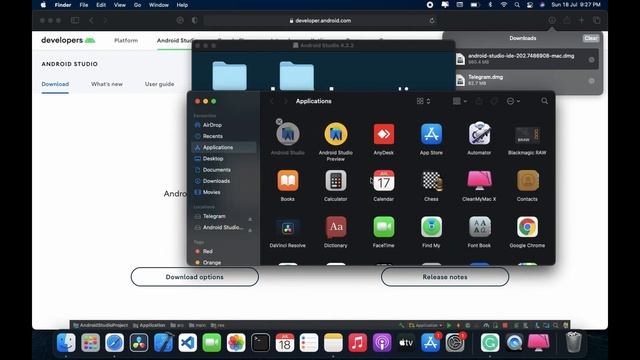640x360 pixels.
Task: Click Release notes button
Action: [x=445, y=277]
